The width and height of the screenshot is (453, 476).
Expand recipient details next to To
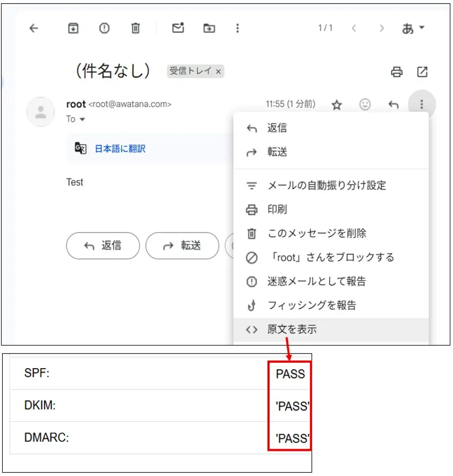pos(82,119)
